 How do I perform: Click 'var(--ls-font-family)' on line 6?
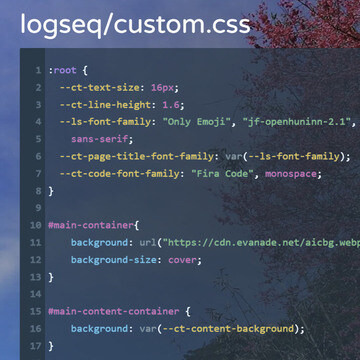click(285, 156)
